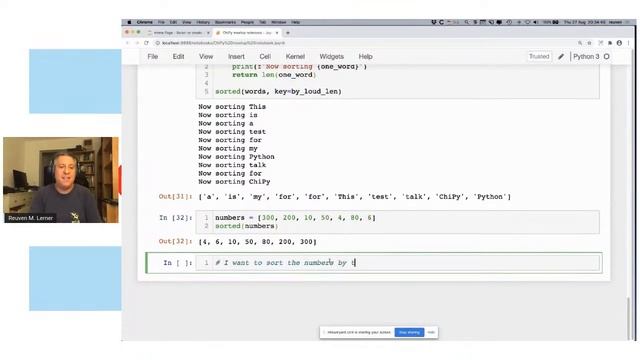Image resolution: width=640 pixels, height=360 pixels.
Task: Click the zoom magnifier icon in address bar
Action: coord(580,43)
